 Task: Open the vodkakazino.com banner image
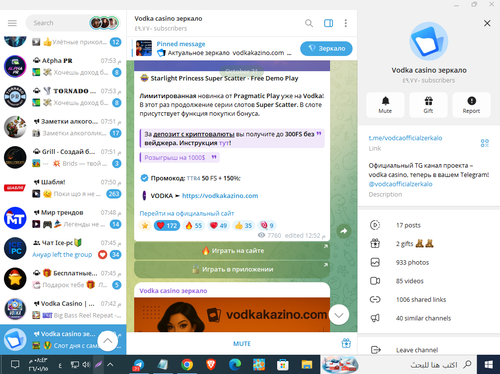click(232, 315)
